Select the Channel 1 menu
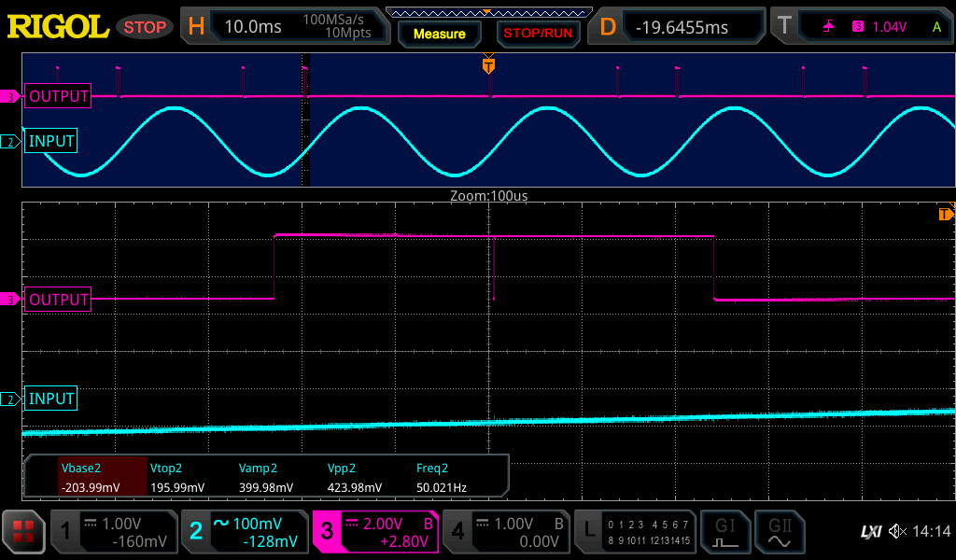956x560 pixels. [x=114, y=532]
